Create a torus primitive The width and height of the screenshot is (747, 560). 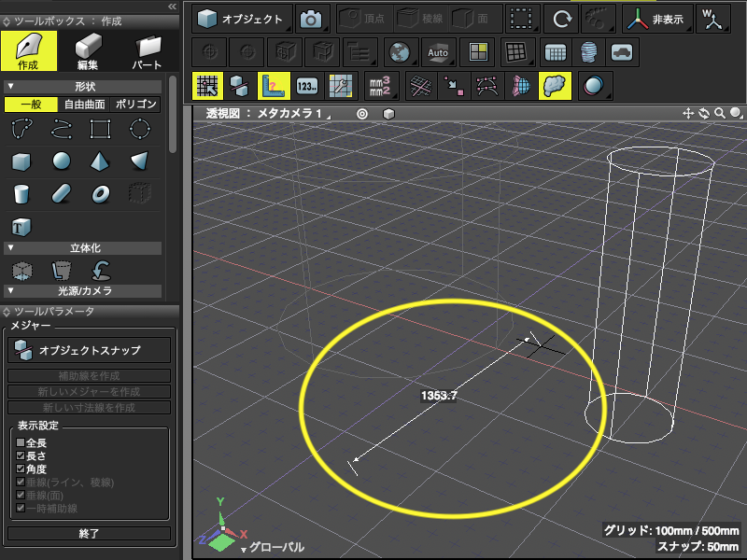coord(101,194)
